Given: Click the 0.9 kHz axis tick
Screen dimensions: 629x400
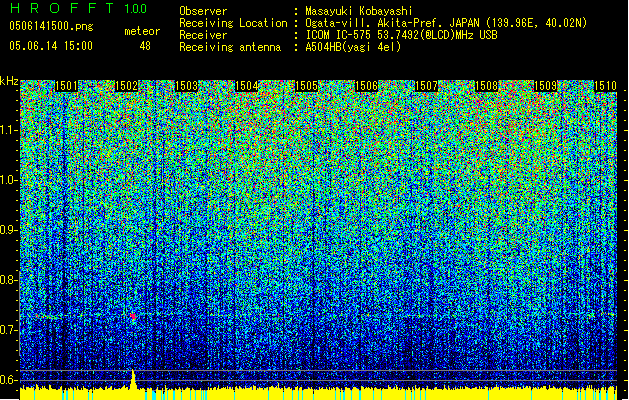Looking at the screenshot, I should point(8,230).
